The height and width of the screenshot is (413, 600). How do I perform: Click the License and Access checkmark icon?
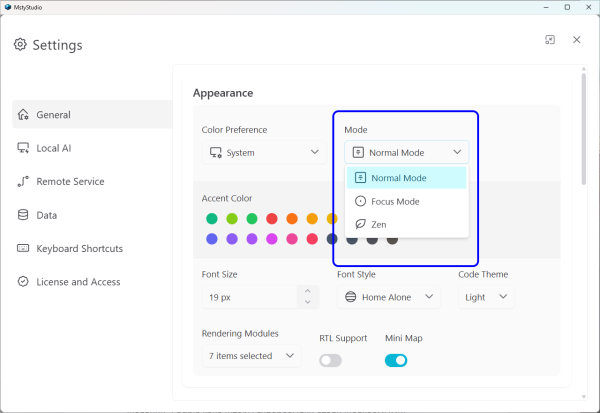pyautogui.click(x=23, y=282)
